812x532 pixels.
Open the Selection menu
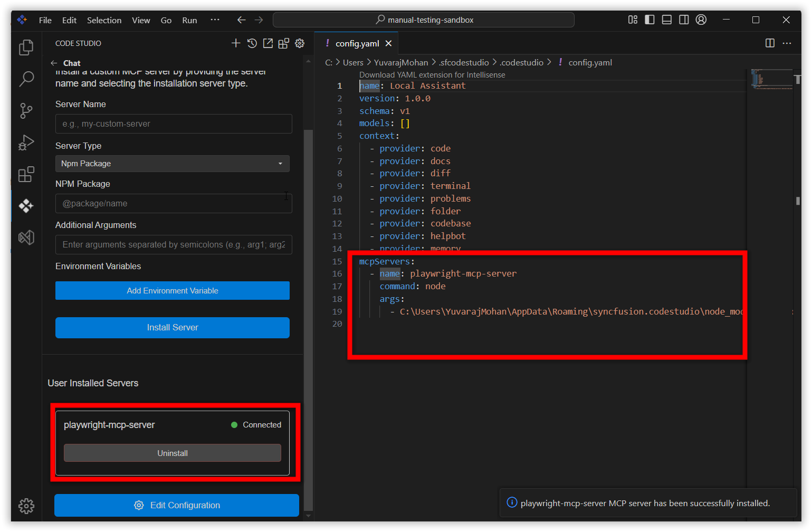[104, 20]
